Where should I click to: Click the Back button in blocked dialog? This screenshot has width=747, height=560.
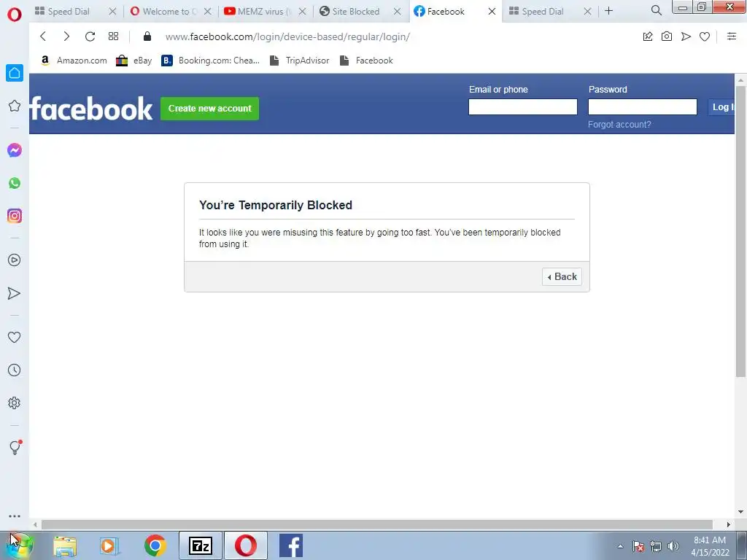[x=562, y=276]
